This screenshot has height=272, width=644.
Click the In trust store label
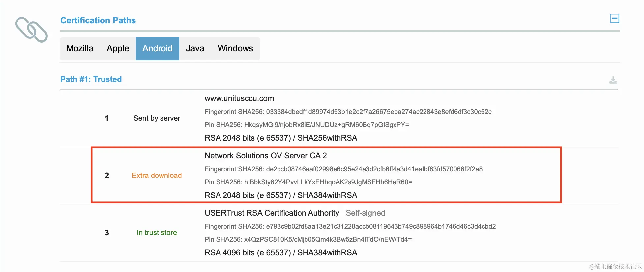click(157, 232)
